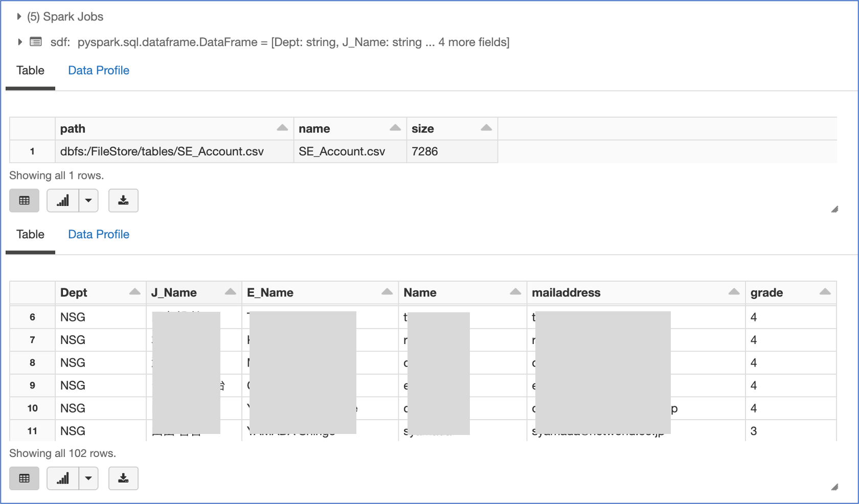Click row number 1 in the path table
Image resolution: width=859 pixels, height=504 pixels.
point(32,151)
